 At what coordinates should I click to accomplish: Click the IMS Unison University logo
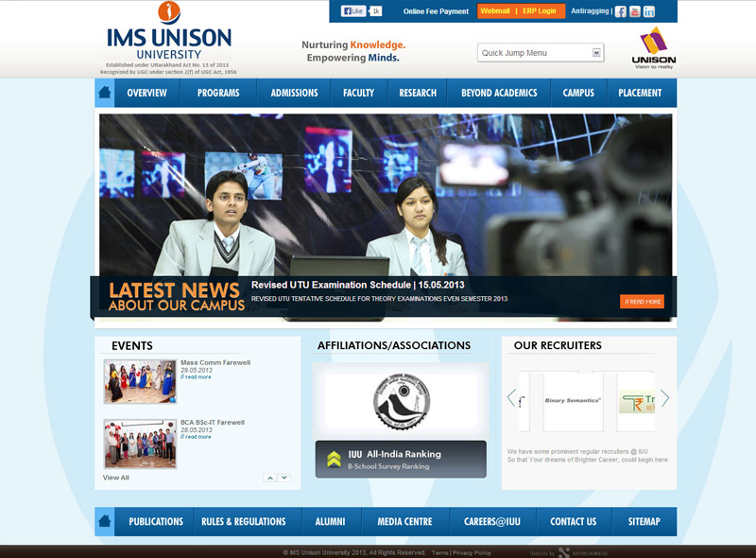pyautogui.click(x=168, y=38)
